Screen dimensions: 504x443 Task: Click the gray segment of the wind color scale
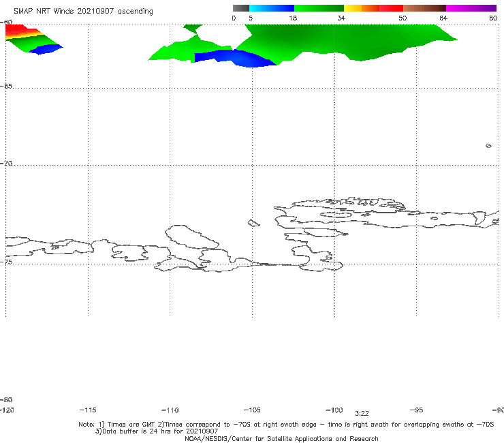(x=241, y=8)
